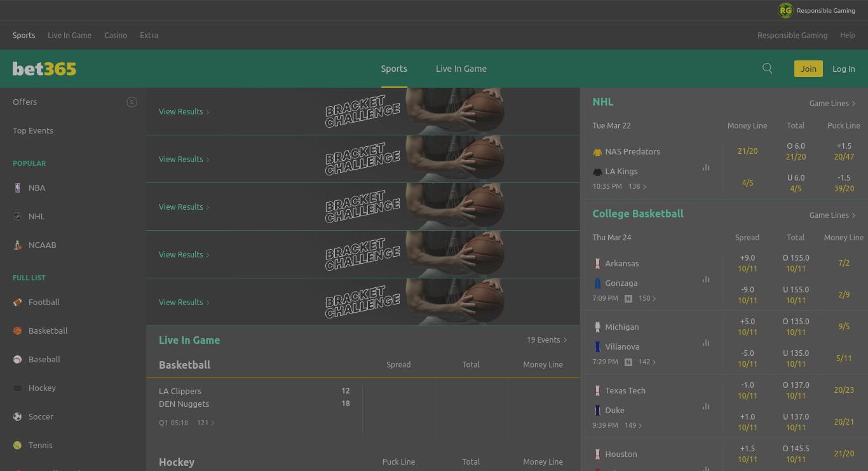Click the Duke jersey icon
The image size is (868, 471).
point(597,410)
